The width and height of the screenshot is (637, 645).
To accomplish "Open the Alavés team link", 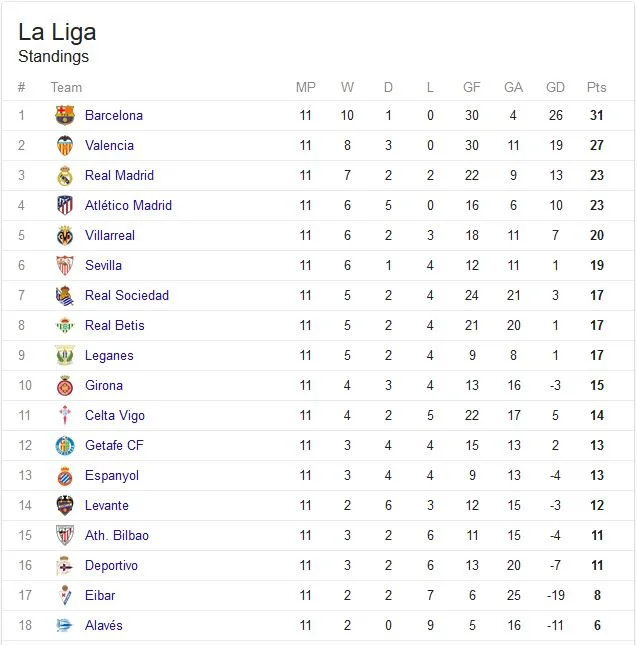I will pos(104,626).
